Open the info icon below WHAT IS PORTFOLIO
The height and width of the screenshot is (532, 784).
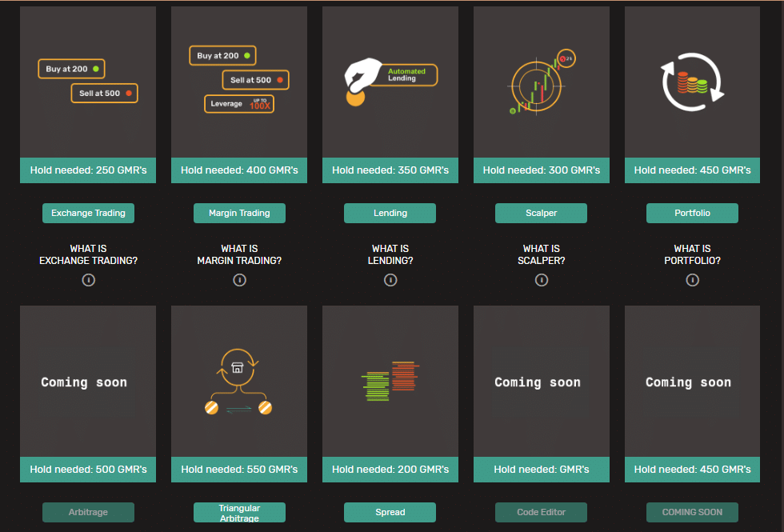click(692, 280)
